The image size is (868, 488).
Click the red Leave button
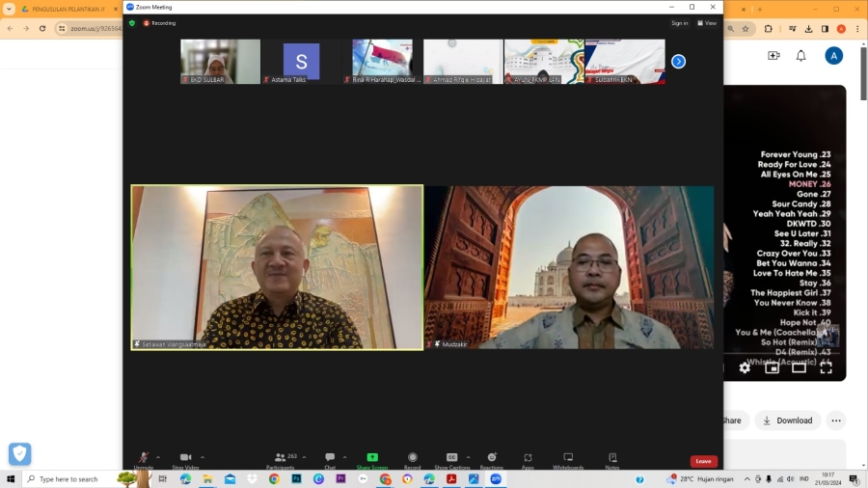click(704, 461)
